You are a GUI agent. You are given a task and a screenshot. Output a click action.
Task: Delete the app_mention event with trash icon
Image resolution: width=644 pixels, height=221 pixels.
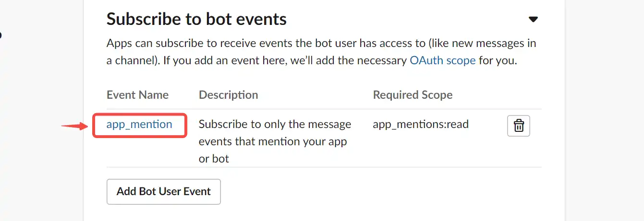pos(519,126)
